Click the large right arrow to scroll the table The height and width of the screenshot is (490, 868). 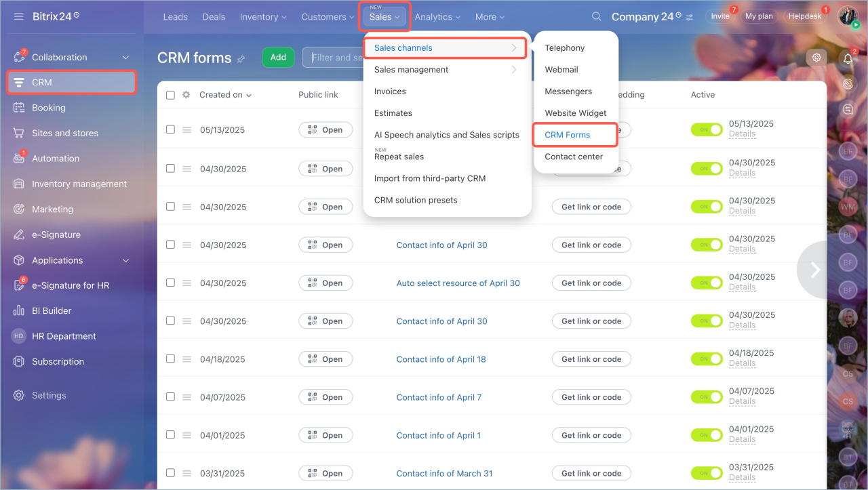[815, 270]
